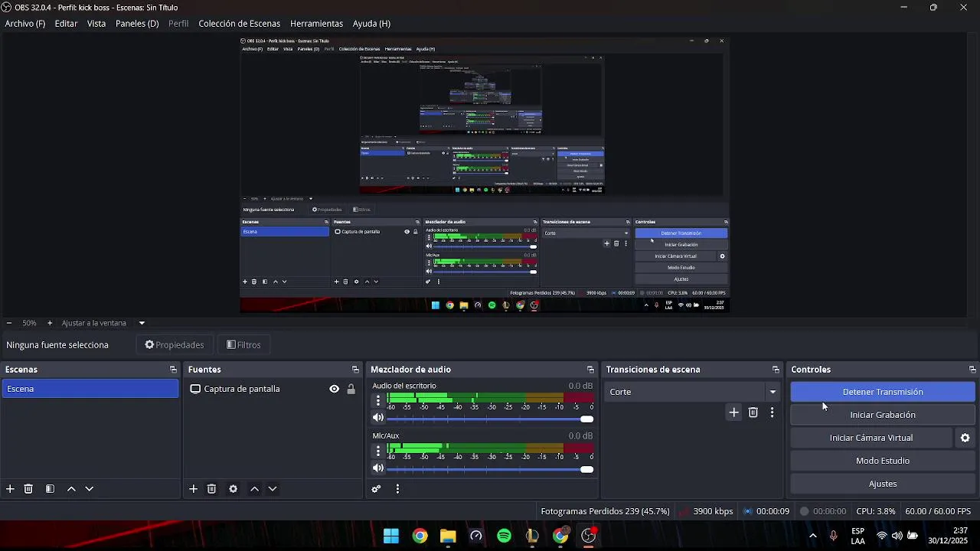Pop out the Escenas dock
980x551 pixels.
click(x=173, y=370)
